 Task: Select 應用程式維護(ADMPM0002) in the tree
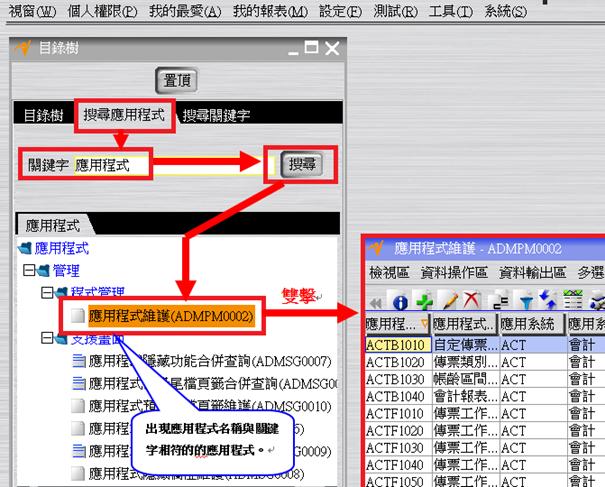point(171,316)
